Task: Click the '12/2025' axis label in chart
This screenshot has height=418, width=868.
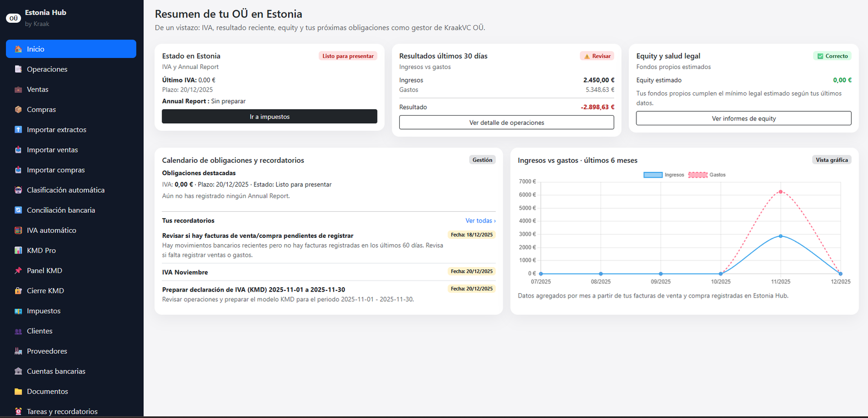Action: [840, 282]
